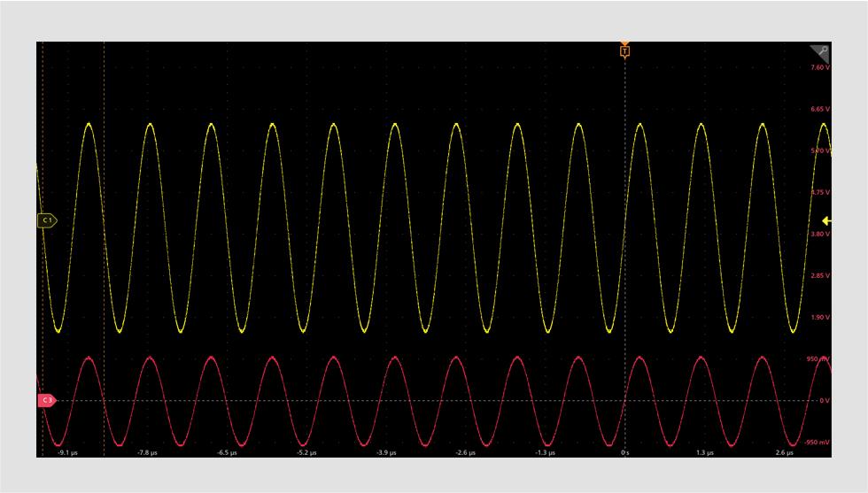Click the -950 mV scale label
The height and width of the screenshot is (493, 868).
(x=818, y=442)
